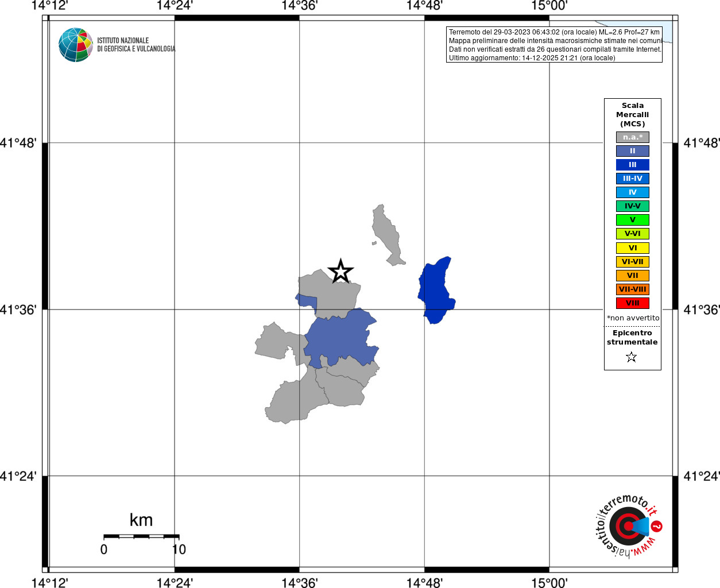Select the III intensity legend swatch
The height and width of the screenshot is (588, 720).
click(x=633, y=165)
